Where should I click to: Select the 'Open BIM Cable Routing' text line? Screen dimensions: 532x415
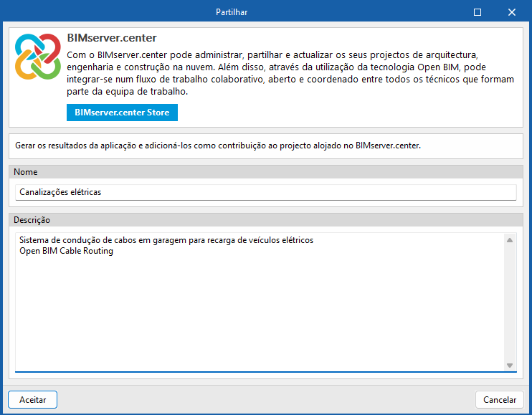tap(66, 251)
